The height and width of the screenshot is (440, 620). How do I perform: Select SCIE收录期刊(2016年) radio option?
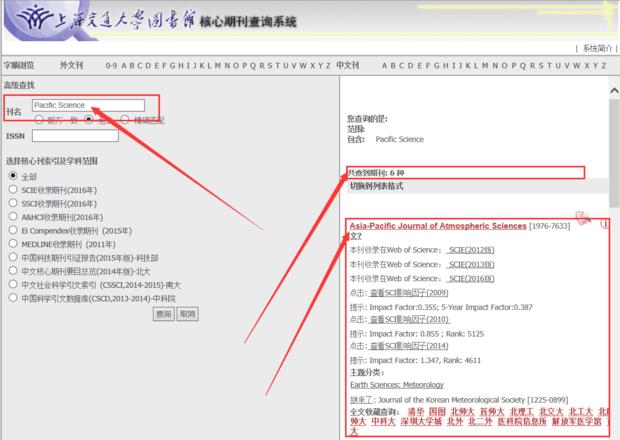[x=12, y=188]
